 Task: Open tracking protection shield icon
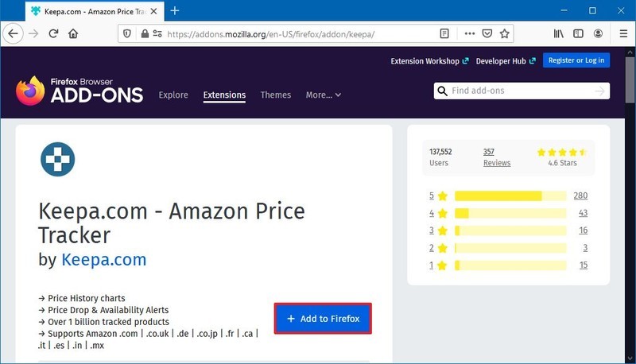coord(127,33)
